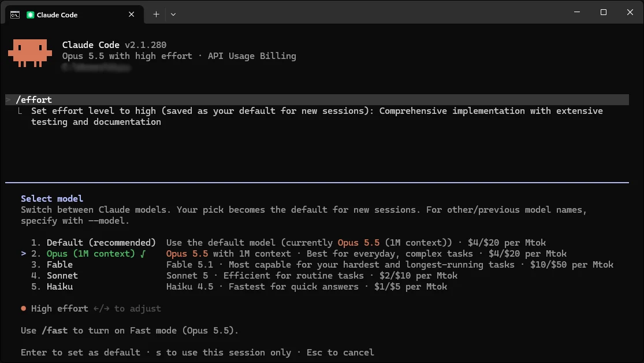Click 'Fable 5.1' description text
The image size is (644, 363).
point(190,265)
